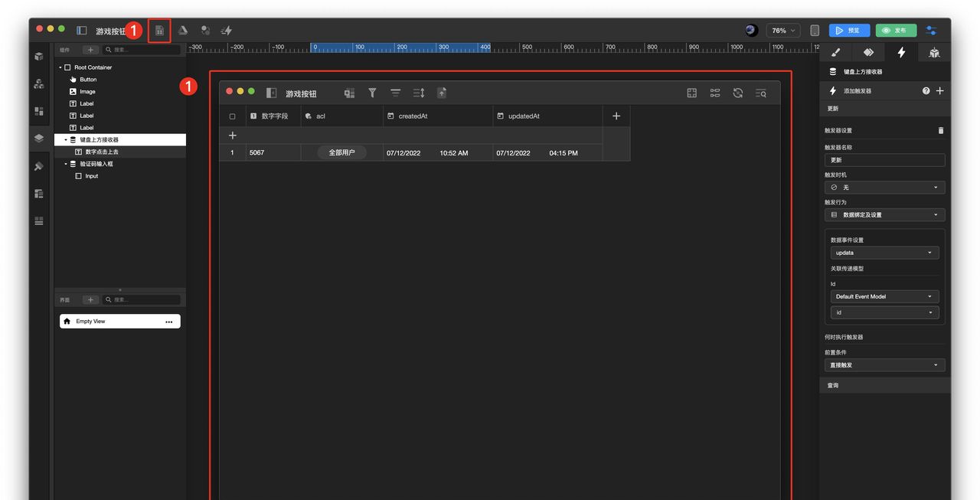Open the updata event dropdown
This screenshot has height=500, width=980.
pos(885,253)
